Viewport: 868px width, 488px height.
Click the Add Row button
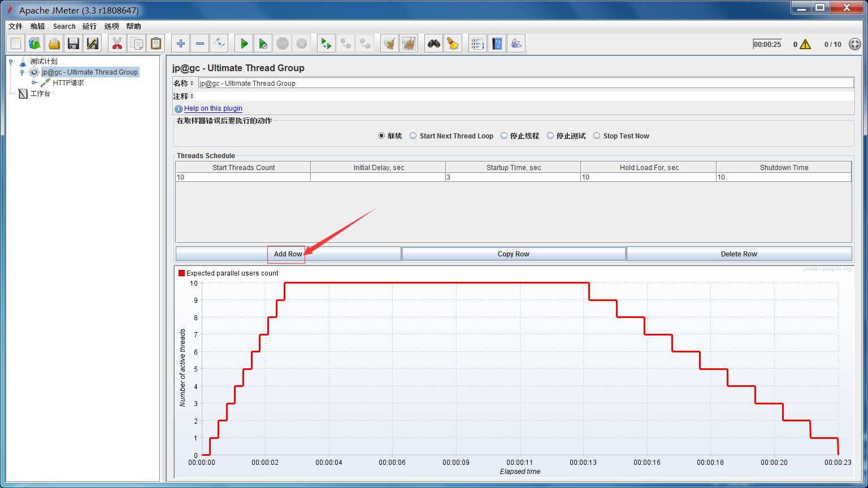click(288, 254)
